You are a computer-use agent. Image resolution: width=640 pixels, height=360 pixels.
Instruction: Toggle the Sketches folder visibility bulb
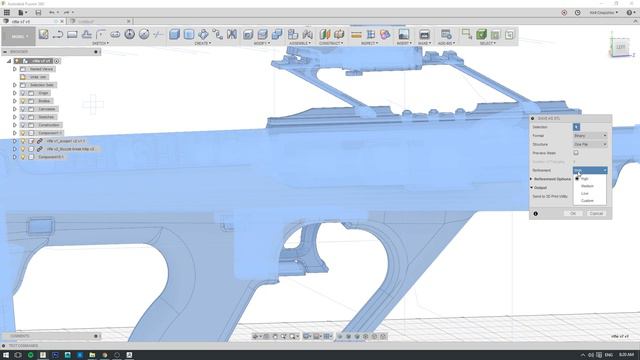point(23,117)
